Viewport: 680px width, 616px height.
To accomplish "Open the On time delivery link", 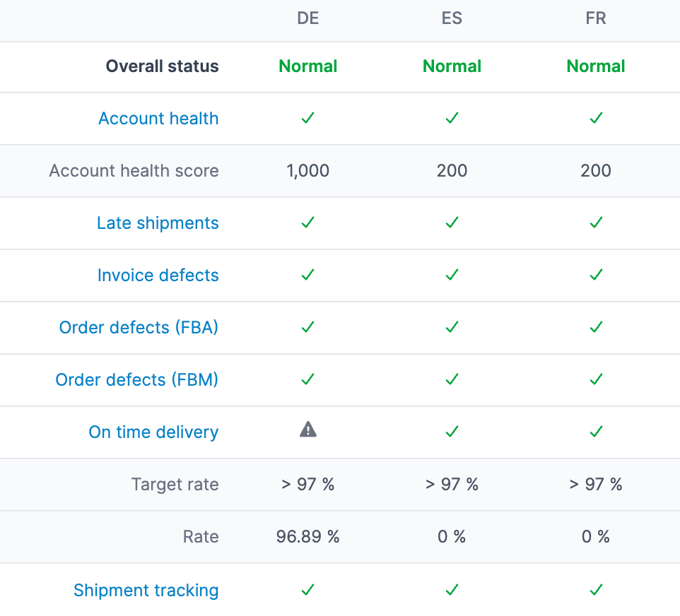I will (x=153, y=432).
